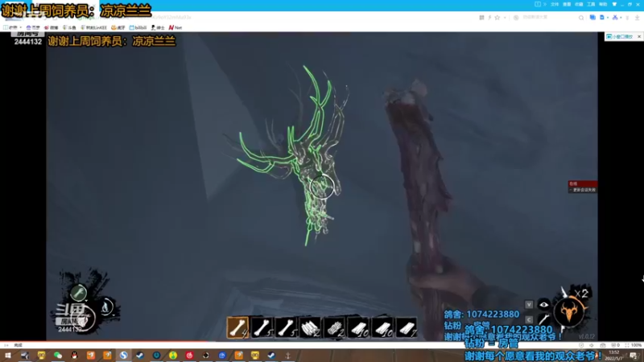Click the magnifier search icon

coord(580,18)
